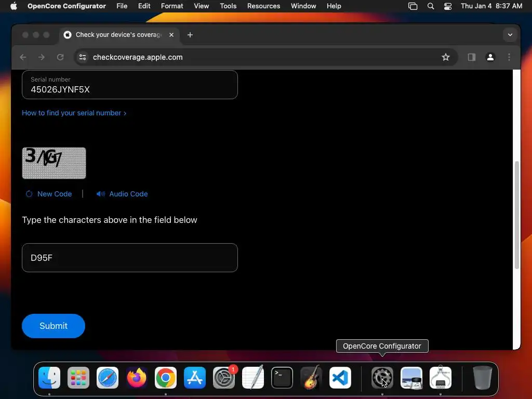This screenshot has height=399, width=532.
Task: View site information icon in address bar
Action: pyautogui.click(x=83, y=57)
